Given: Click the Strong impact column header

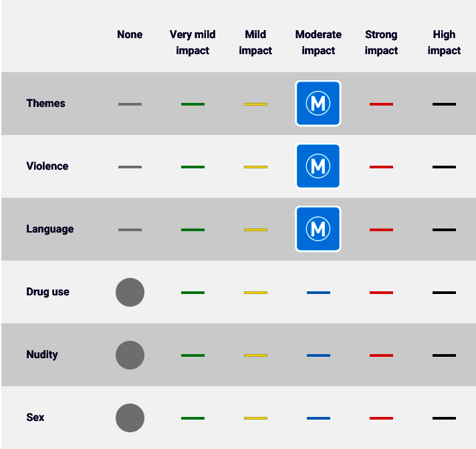Looking at the screenshot, I should click(381, 42).
